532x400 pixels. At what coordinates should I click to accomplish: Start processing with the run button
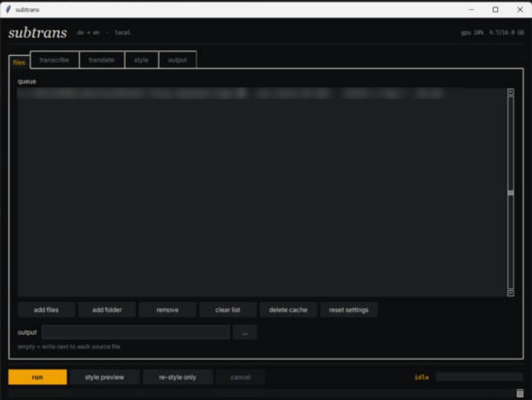coord(37,377)
